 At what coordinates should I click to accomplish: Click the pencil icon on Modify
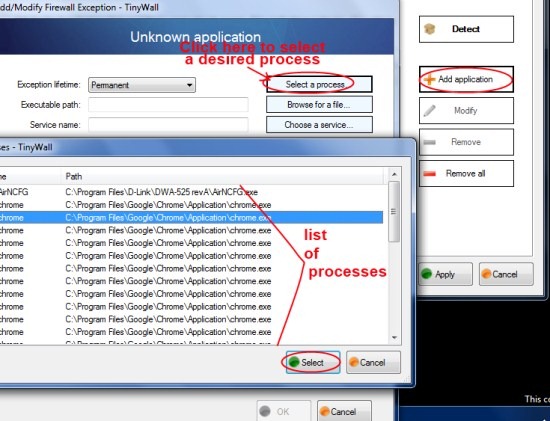(429, 111)
